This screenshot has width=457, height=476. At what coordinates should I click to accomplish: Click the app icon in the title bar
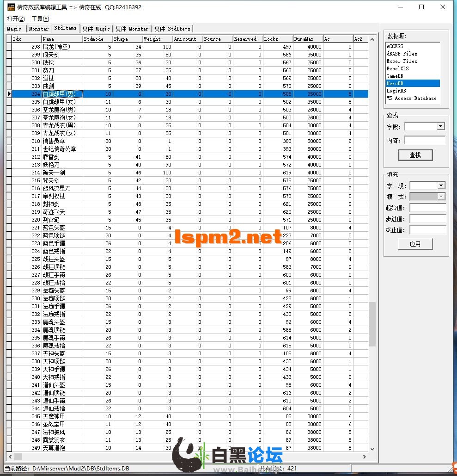coord(11,7)
